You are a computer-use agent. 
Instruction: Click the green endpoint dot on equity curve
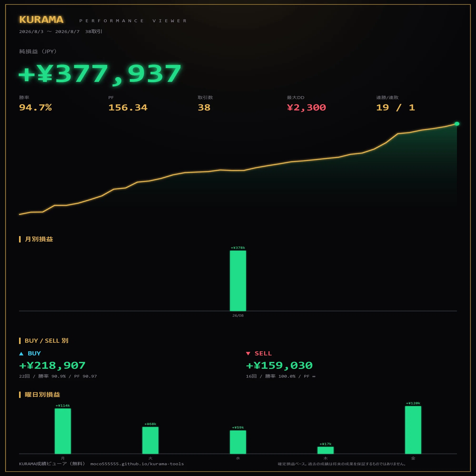[x=457, y=124]
